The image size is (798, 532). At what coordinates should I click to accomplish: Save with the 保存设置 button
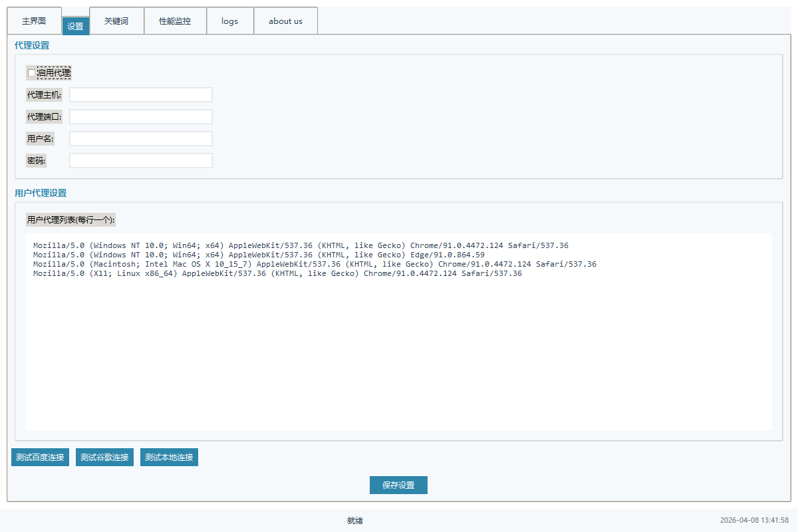398,485
